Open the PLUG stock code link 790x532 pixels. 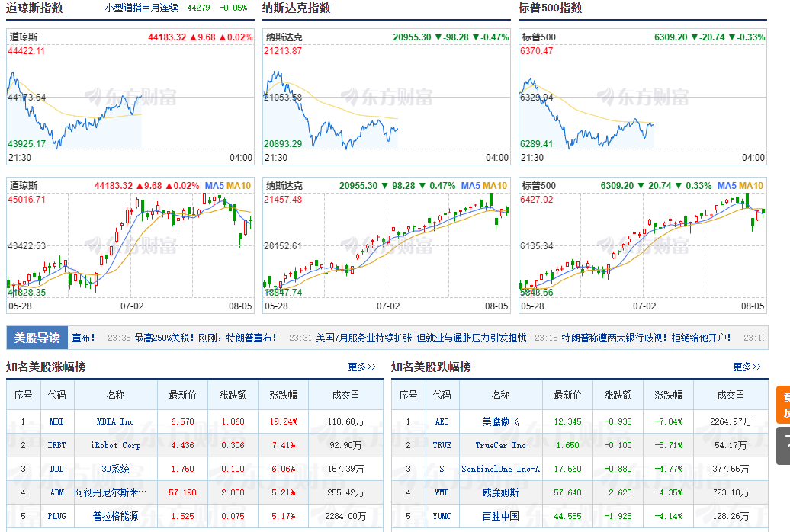(x=56, y=517)
